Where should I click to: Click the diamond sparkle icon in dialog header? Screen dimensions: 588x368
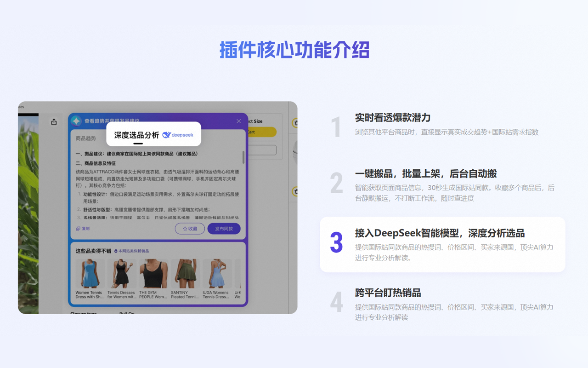[76, 121]
